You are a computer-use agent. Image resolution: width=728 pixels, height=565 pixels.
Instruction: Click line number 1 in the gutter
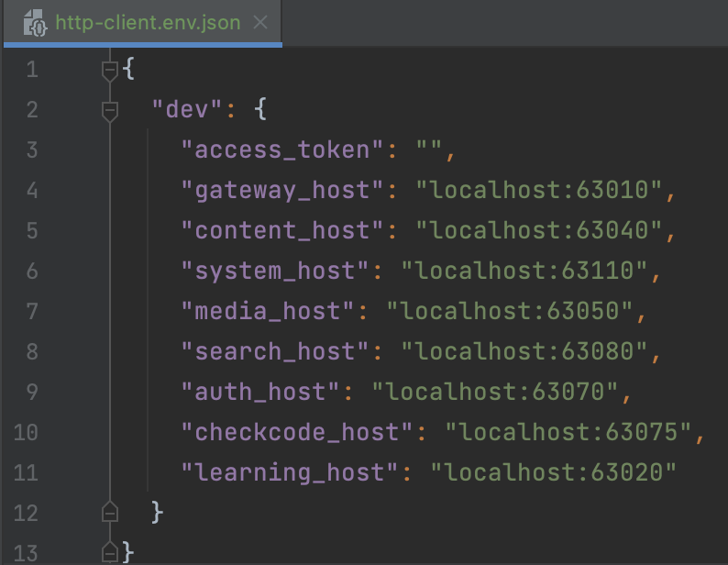pyautogui.click(x=32, y=70)
